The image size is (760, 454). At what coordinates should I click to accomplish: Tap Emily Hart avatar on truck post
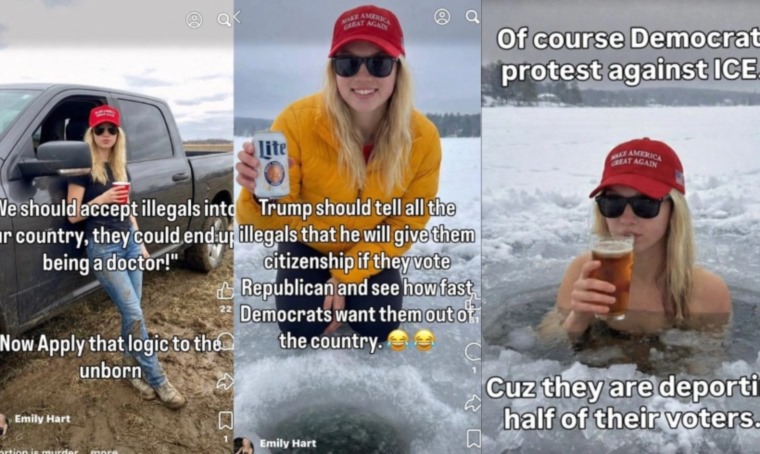click(x=3, y=424)
